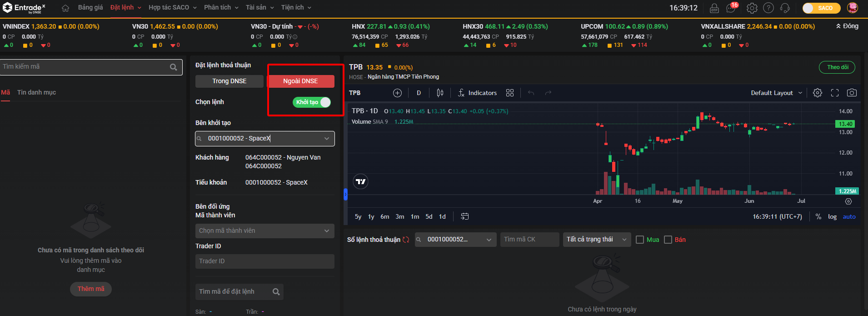Click the home icon in top navigation
868x316 pixels.
(65, 8)
